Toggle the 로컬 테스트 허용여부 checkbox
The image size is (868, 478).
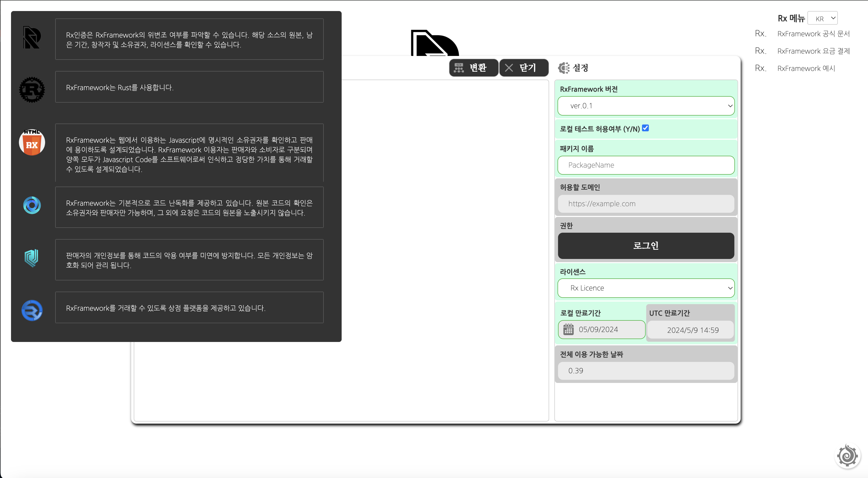pyautogui.click(x=645, y=128)
